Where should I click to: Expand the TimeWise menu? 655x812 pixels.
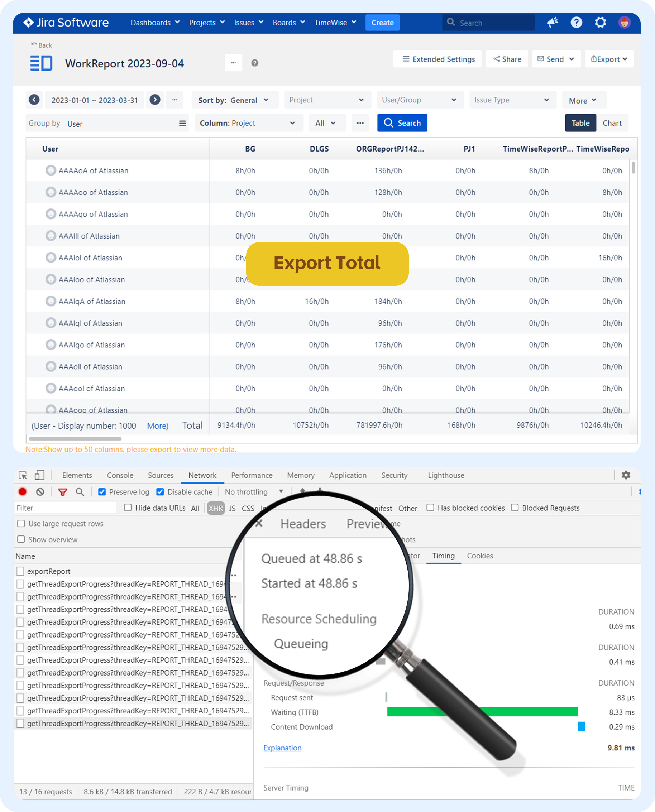[335, 23]
